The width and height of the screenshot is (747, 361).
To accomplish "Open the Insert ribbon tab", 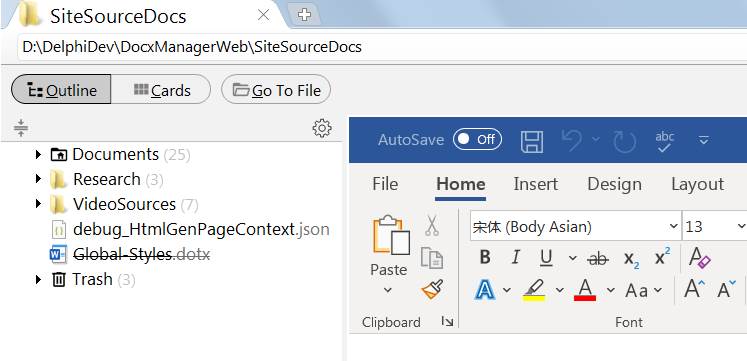I will [535, 184].
